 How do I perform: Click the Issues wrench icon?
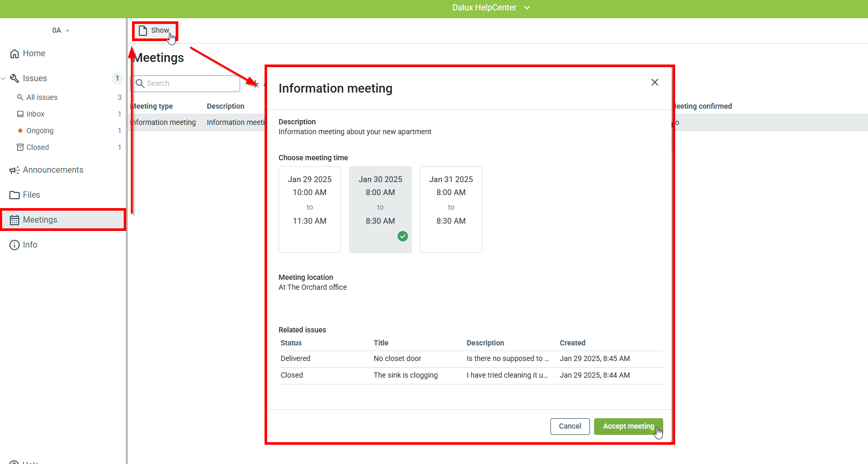click(x=15, y=79)
